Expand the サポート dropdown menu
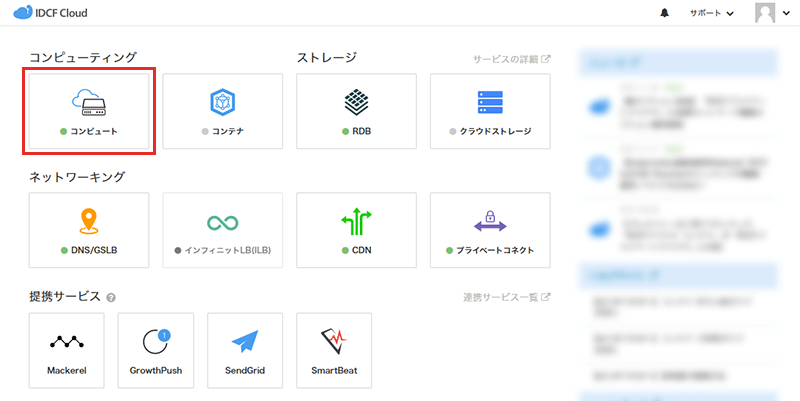 pyautogui.click(x=711, y=13)
